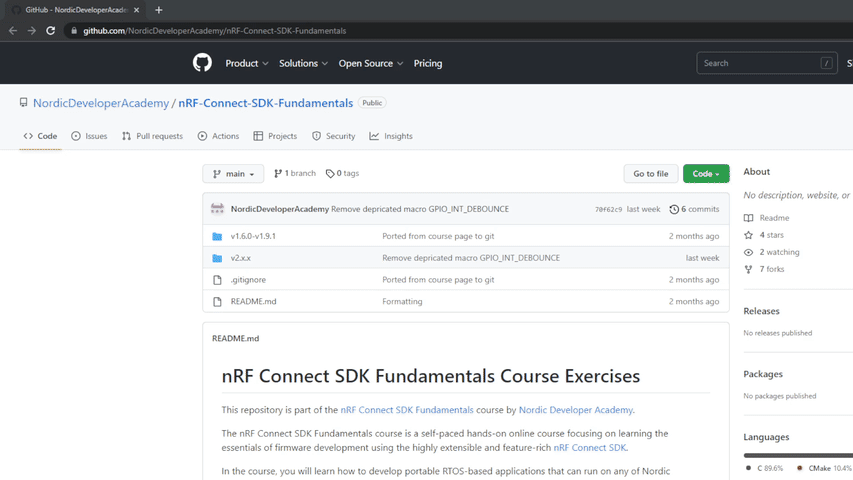Open the Projects tab
The image size is (853, 480).
(275, 136)
